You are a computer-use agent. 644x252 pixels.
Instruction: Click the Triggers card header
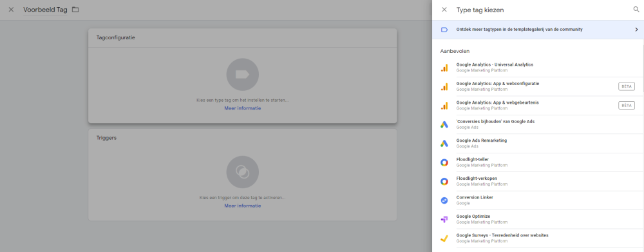pos(242,138)
